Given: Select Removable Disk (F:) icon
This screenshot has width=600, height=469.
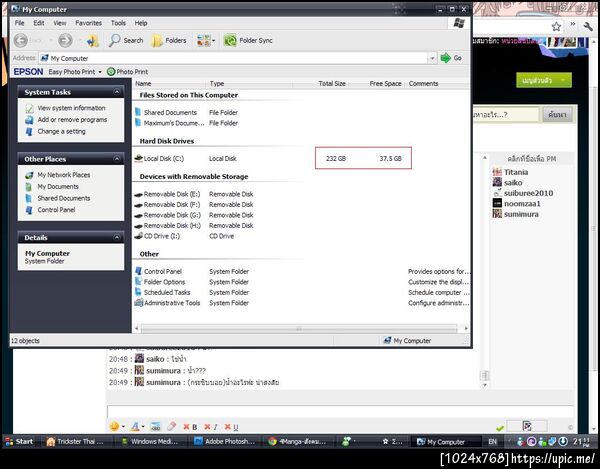Looking at the screenshot, I should pyautogui.click(x=139, y=205).
